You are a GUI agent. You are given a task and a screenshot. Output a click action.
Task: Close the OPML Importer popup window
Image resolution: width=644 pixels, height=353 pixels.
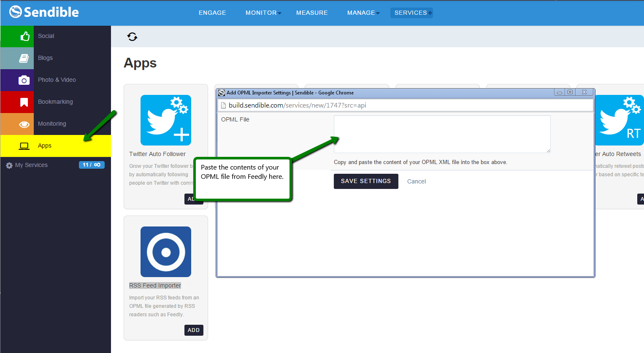tap(584, 92)
